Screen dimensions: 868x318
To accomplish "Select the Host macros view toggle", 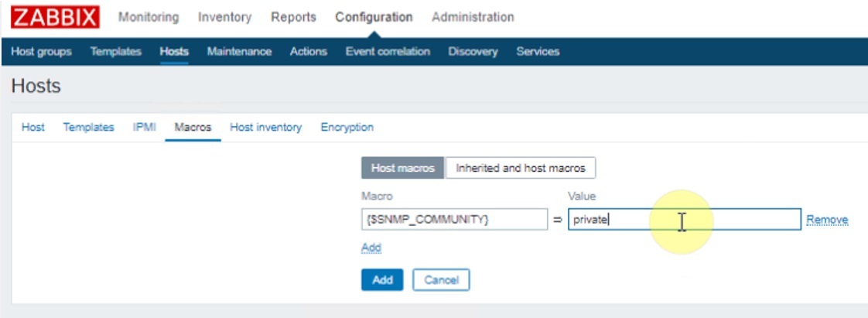I will coord(402,168).
